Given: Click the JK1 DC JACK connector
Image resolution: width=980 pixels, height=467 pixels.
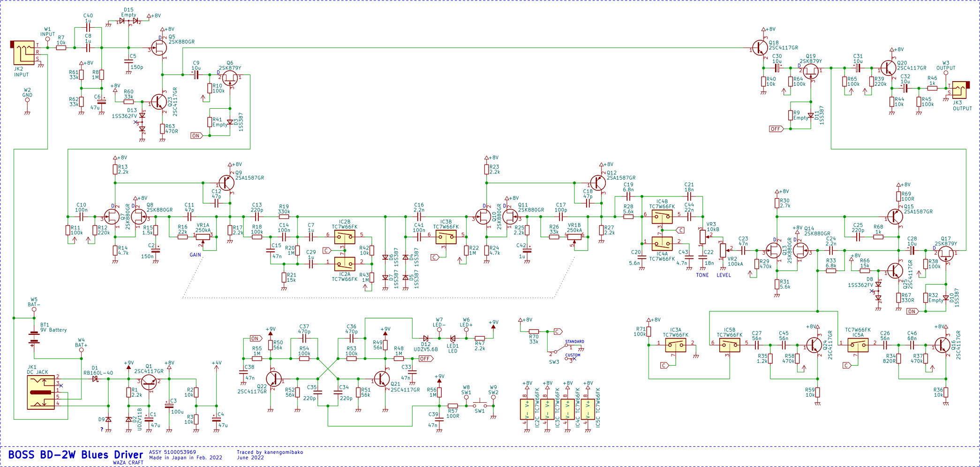Looking at the screenshot, I should [41, 392].
